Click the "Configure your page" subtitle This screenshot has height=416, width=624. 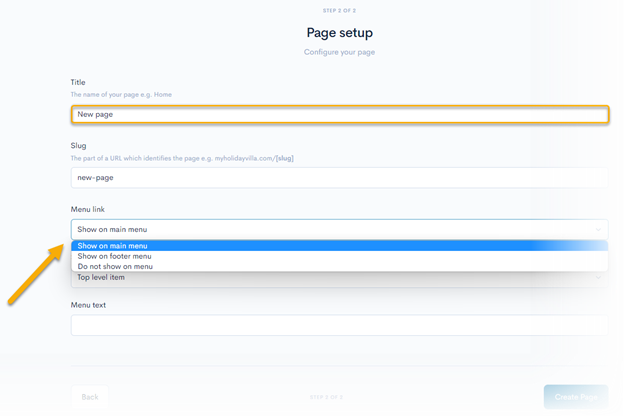339,52
